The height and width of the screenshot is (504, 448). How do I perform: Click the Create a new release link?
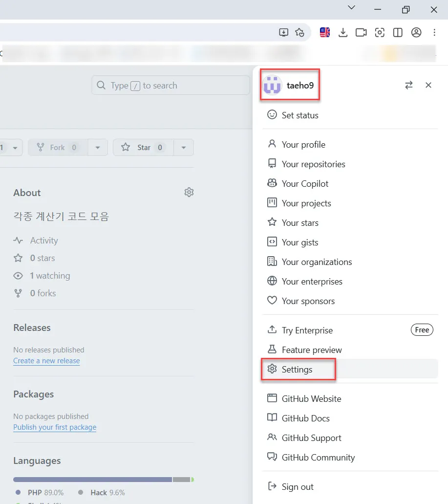pos(46,361)
